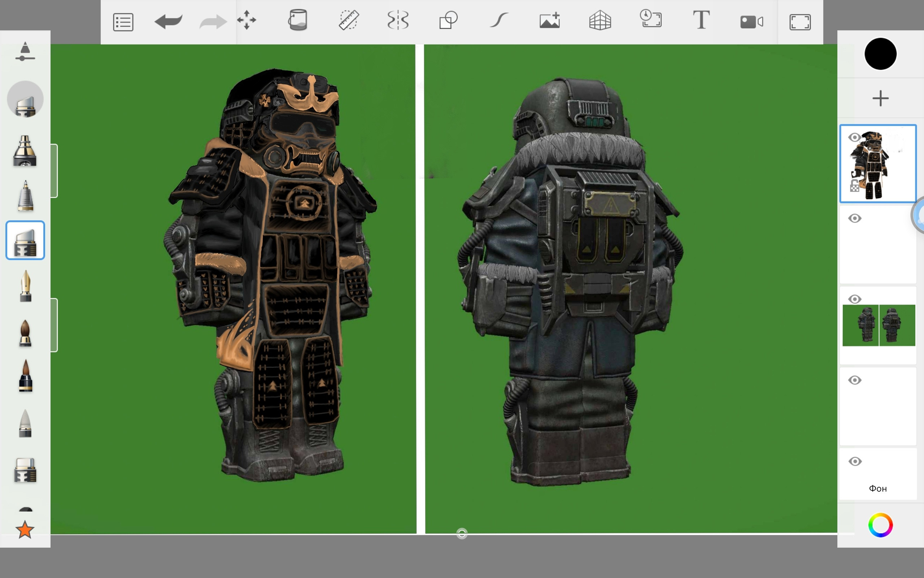Hide the green reference image layer
This screenshot has height=578, width=924.
click(854, 299)
